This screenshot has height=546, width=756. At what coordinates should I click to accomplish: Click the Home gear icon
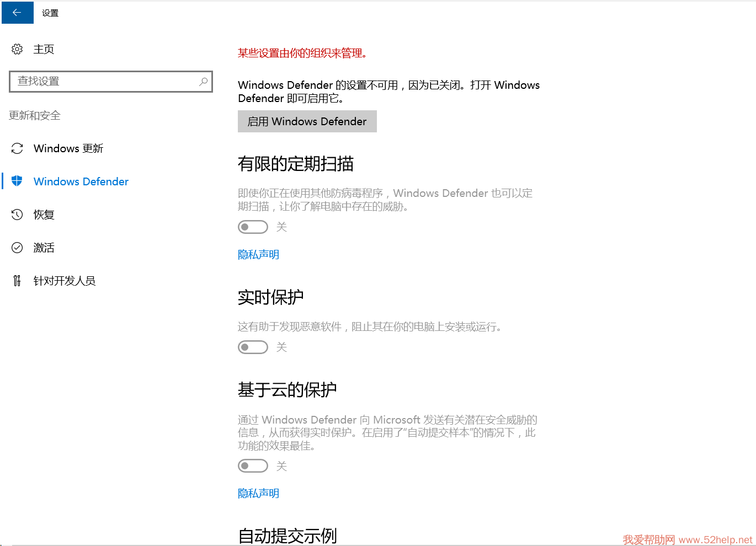(17, 49)
